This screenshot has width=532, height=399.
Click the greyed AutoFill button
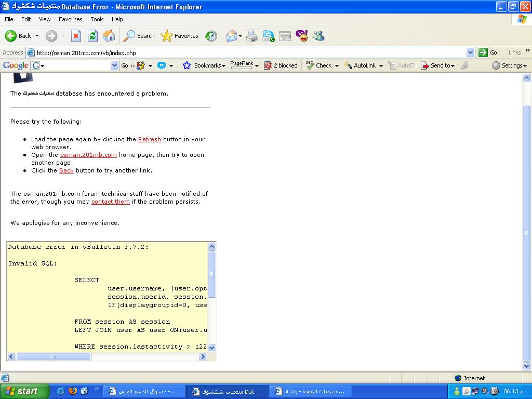click(402, 65)
